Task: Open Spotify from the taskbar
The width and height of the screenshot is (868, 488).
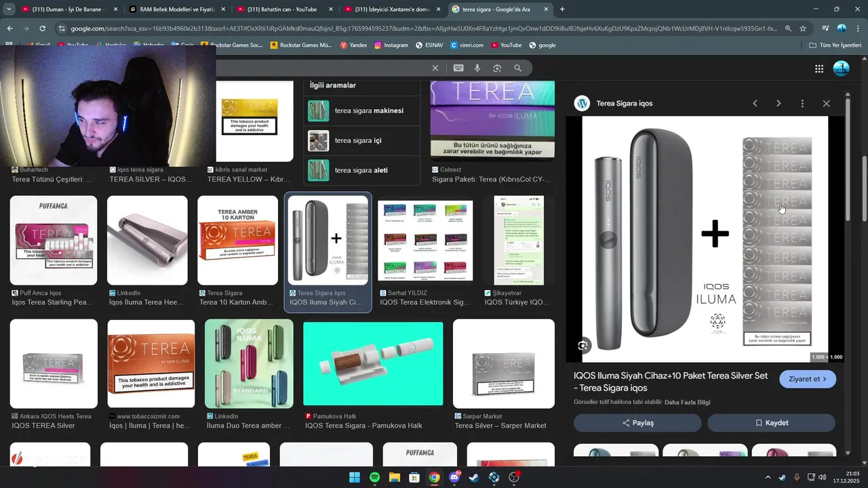Action: pyautogui.click(x=374, y=478)
